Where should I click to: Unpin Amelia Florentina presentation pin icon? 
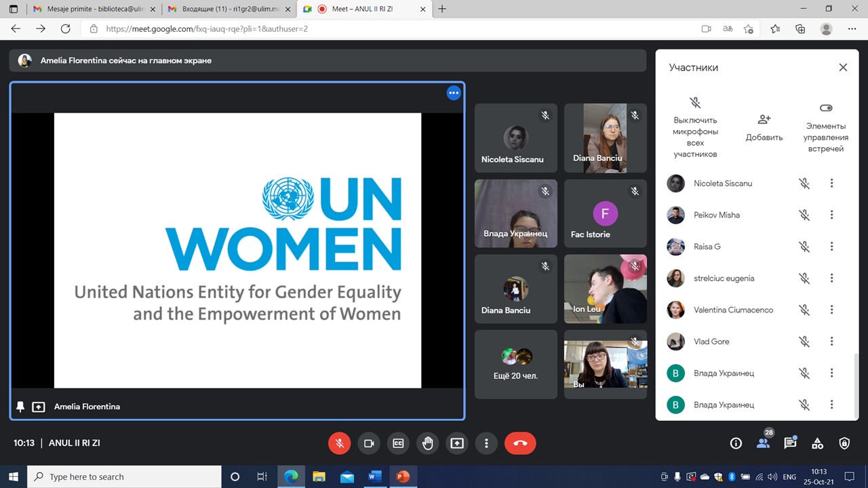(20, 407)
